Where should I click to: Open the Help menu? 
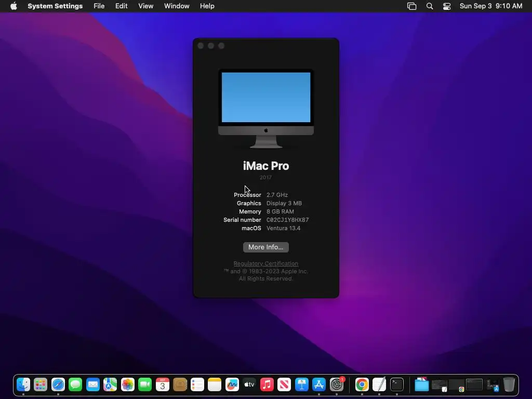point(207,6)
